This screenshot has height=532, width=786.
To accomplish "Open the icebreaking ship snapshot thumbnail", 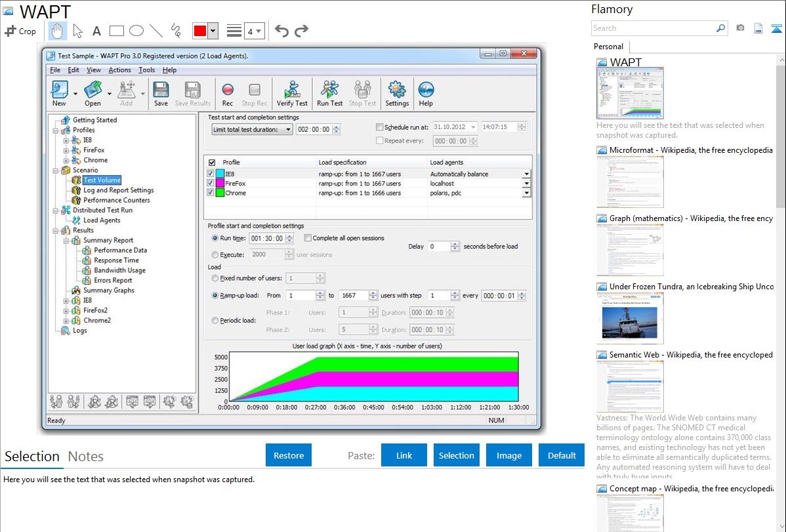I will tap(630, 318).
